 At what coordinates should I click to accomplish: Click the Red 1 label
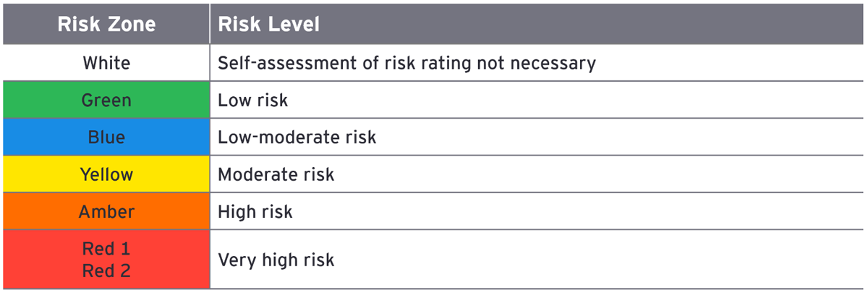point(106,249)
